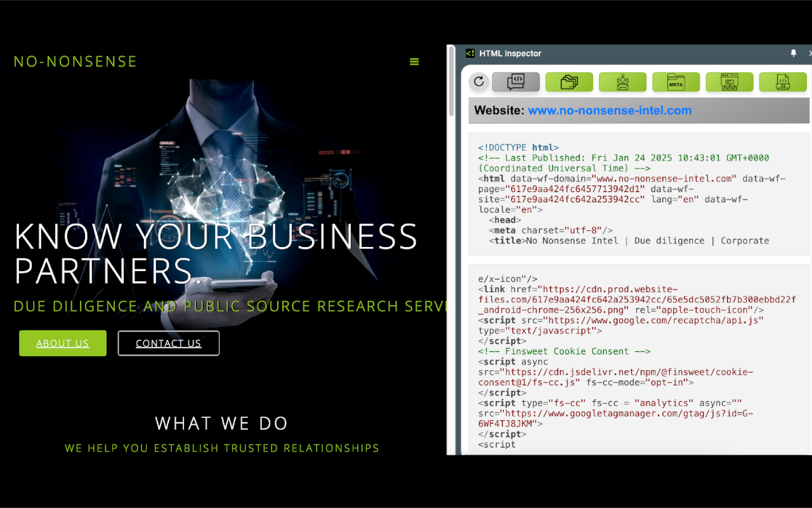Click the <head> tag line
Viewport: 812px width, 508px height.
(506, 220)
